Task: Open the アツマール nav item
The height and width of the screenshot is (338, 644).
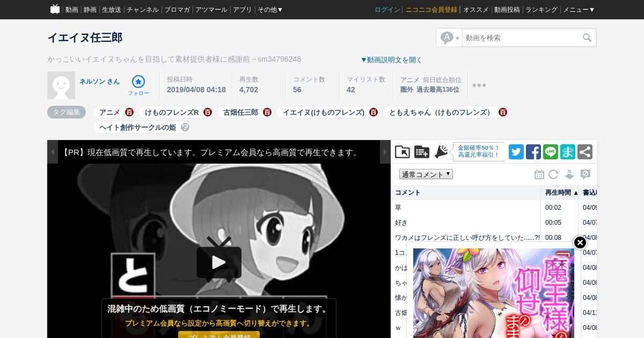Action: pyautogui.click(x=211, y=10)
